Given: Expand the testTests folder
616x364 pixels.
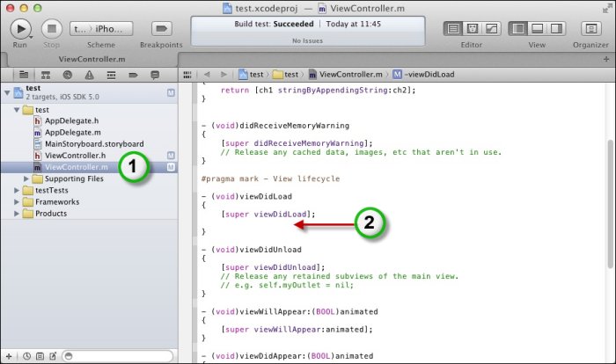Looking at the screenshot, I should click(17, 191).
